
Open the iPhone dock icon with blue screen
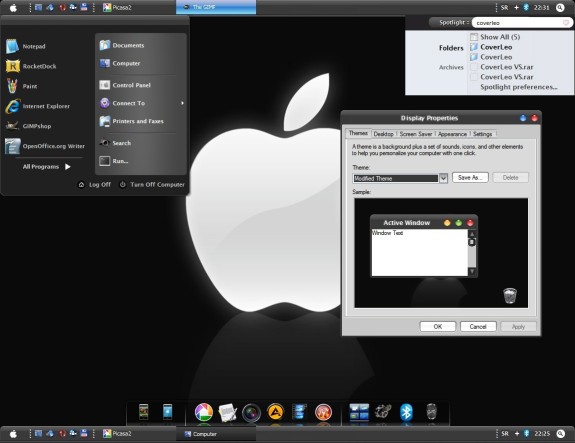167,412
